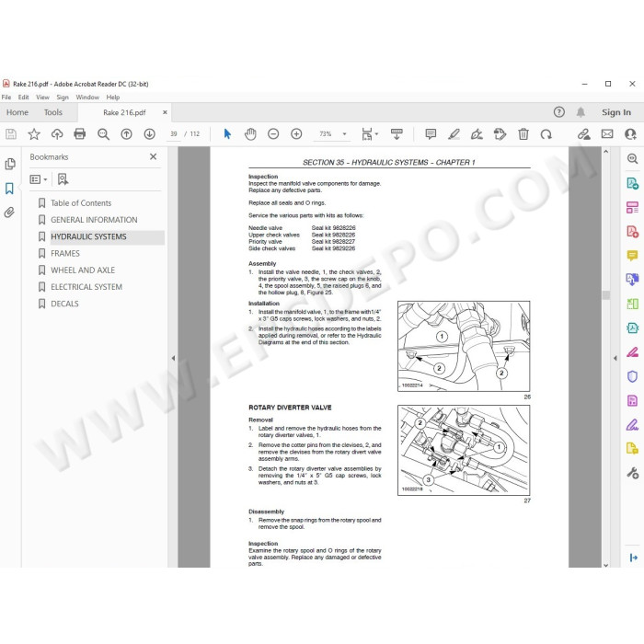The width and height of the screenshot is (644, 644).
Task: Open the File menu
Action: (x=6, y=98)
